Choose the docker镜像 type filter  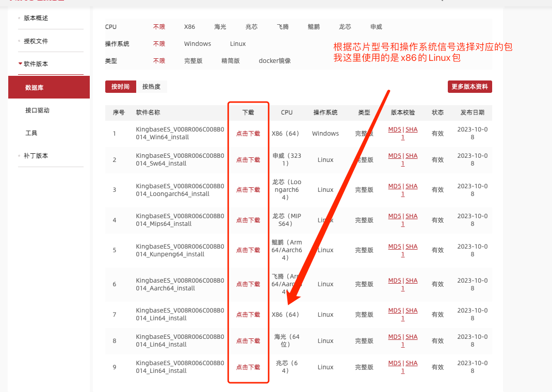coord(274,61)
